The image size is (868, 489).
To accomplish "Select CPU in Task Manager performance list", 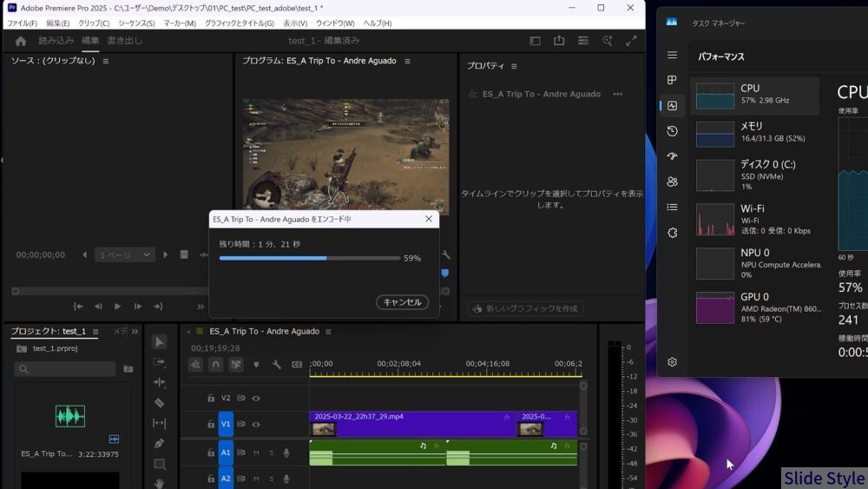I will pyautogui.click(x=754, y=96).
